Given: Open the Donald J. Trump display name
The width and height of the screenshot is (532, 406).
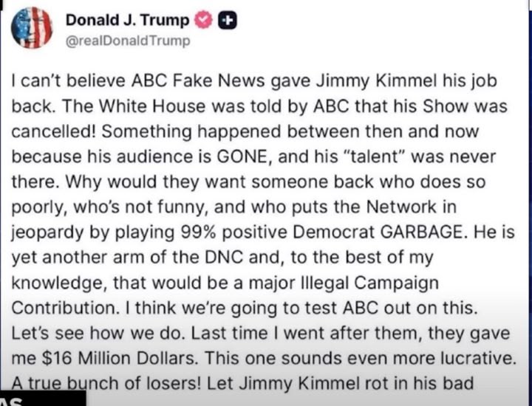Looking at the screenshot, I should coord(127,21).
